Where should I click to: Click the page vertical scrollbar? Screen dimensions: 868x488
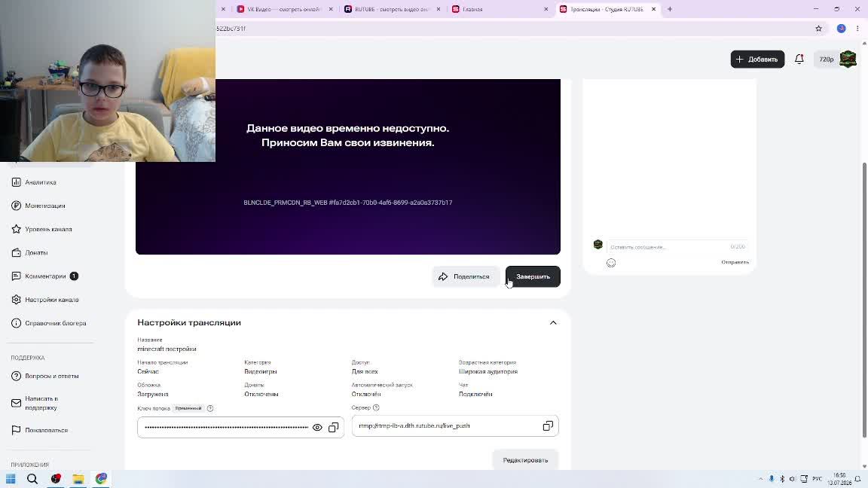tap(864, 299)
